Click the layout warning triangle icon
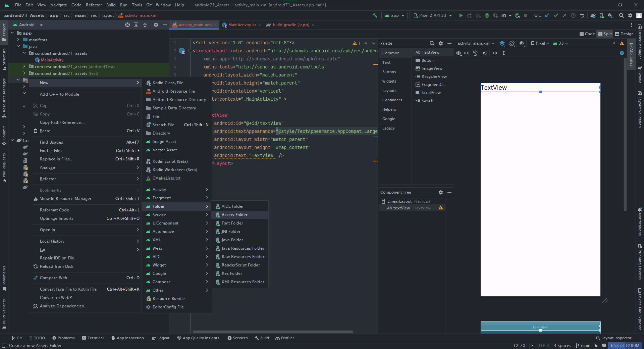The height and width of the screenshot is (349, 644). [x=622, y=43]
